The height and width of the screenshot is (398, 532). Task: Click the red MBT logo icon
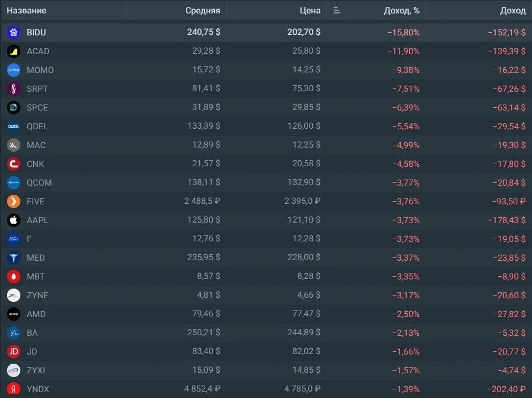click(x=13, y=276)
